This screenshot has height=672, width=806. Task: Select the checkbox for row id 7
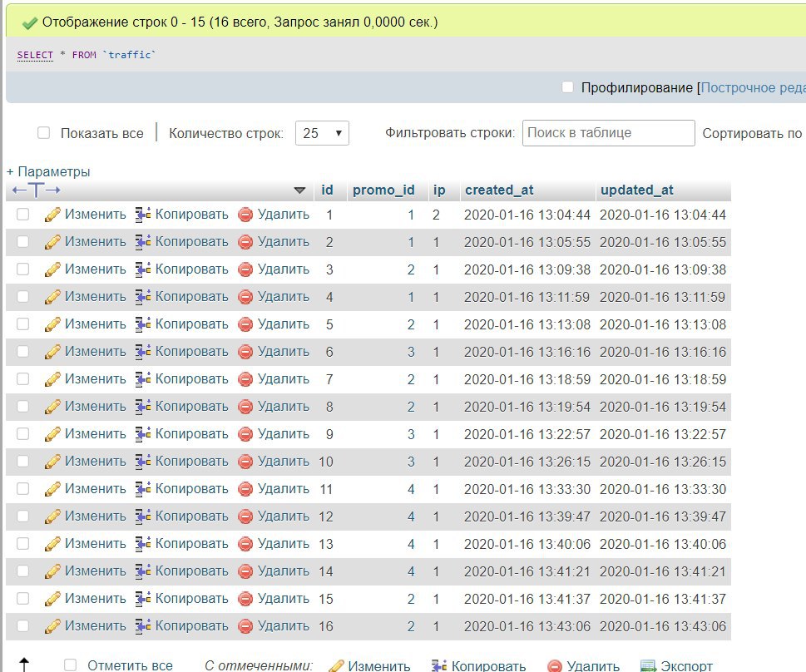[x=23, y=379]
